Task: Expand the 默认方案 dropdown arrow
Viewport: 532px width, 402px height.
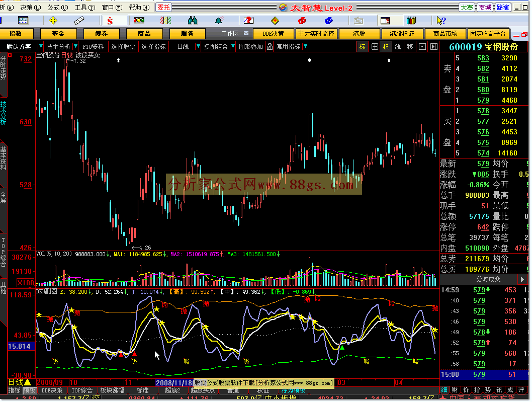Action: click(41, 46)
